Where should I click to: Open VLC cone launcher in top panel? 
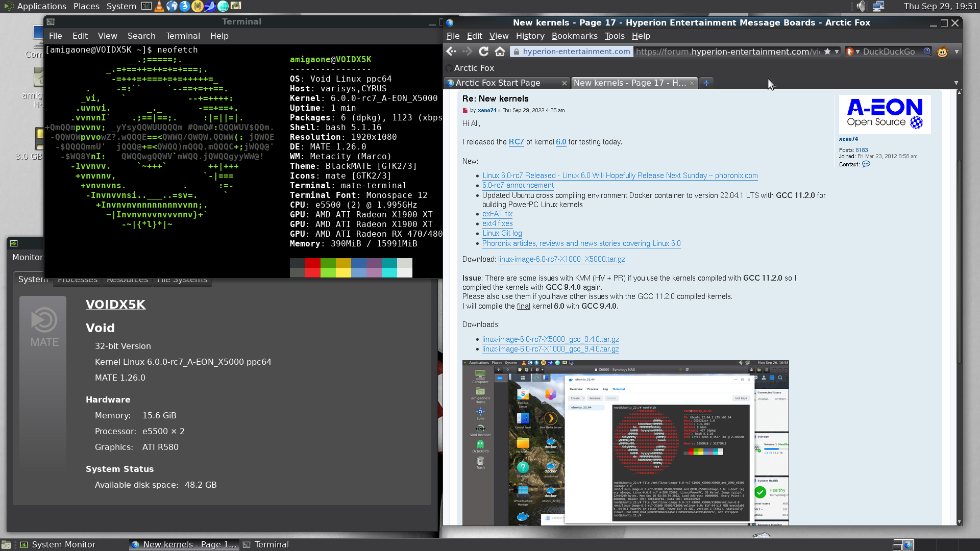click(159, 6)
